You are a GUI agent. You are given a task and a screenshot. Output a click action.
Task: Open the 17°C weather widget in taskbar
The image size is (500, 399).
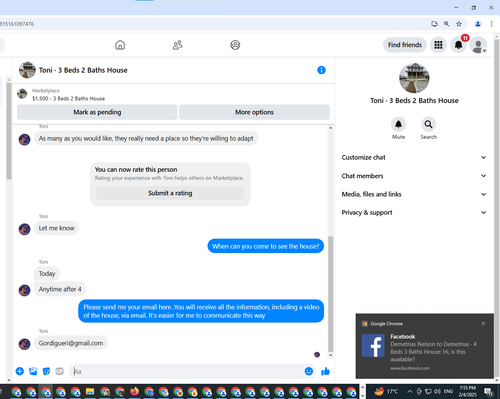(386, 391)
